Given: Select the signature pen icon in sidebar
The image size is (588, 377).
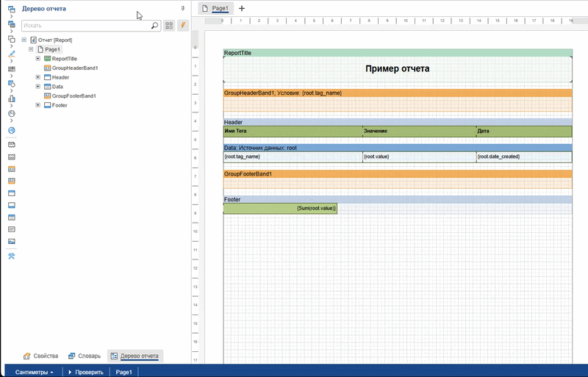Looking at the screenshot, I should tap(11, 54).
